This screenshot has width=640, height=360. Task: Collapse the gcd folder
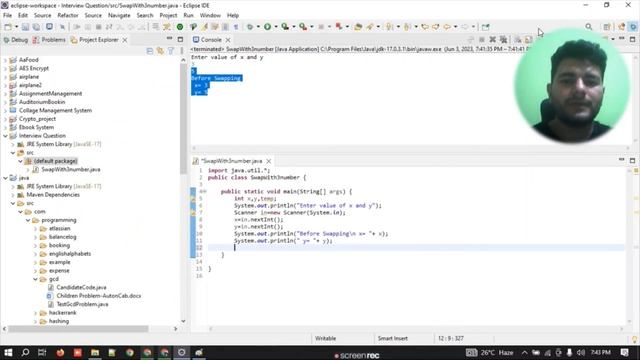(36, 279)
